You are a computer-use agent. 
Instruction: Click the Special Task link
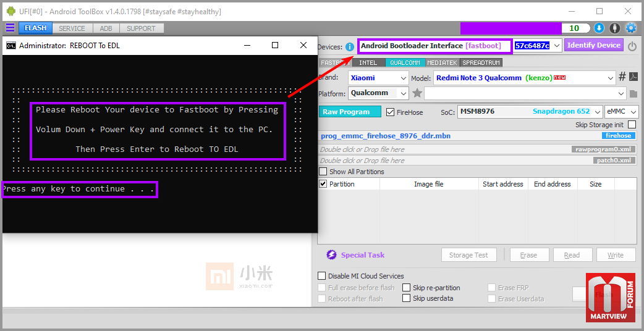click(x=363, y=254)
